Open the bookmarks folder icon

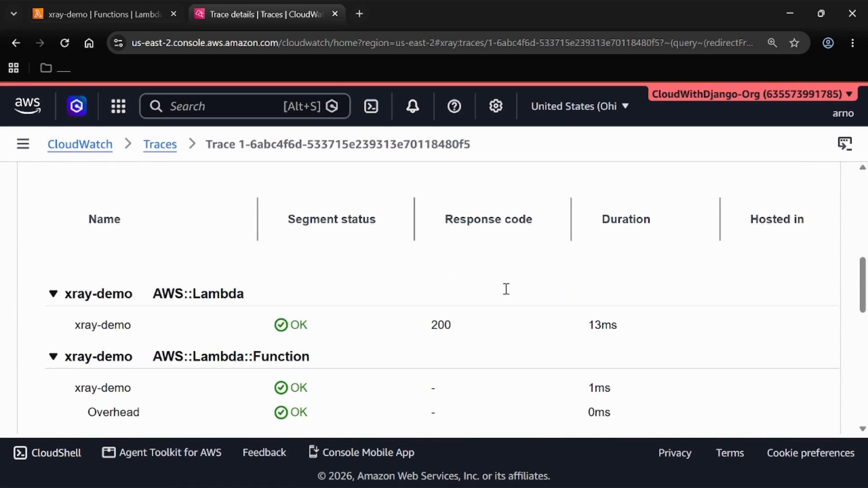click(46, 68)
